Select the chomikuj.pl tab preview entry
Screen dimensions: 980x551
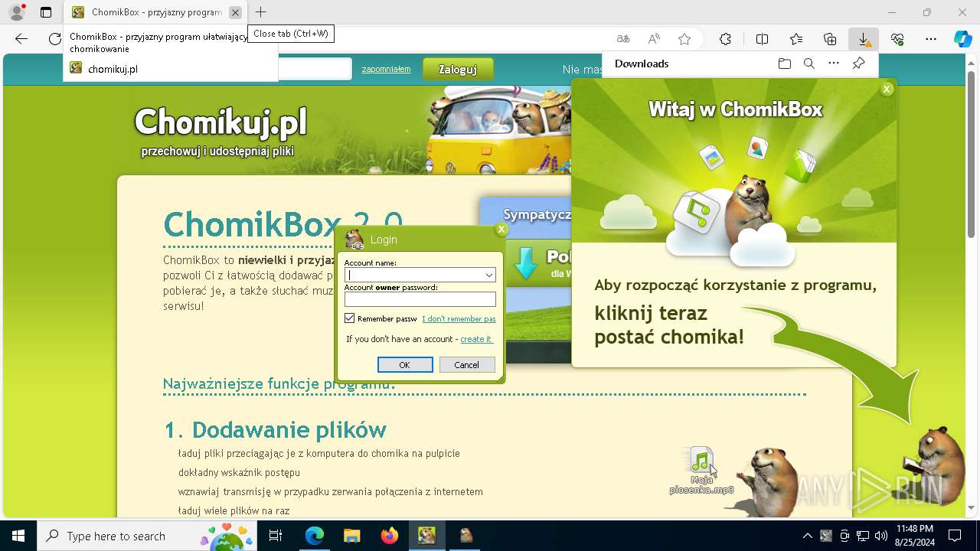tap(170, 69)
